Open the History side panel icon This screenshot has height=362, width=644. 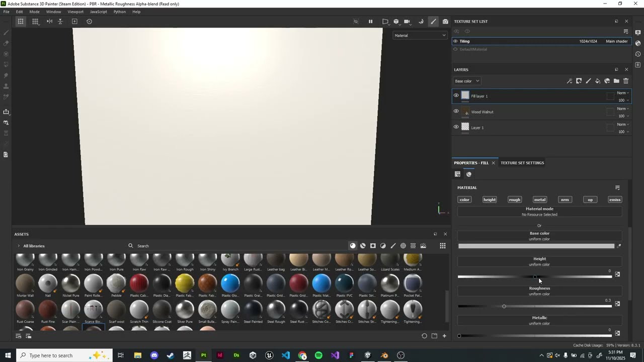coord(638,54)
